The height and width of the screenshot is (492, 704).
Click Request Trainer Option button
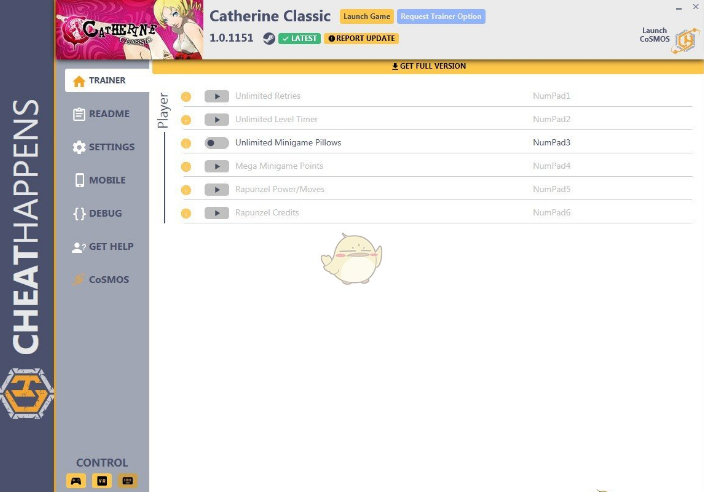(x=441, y=16)
